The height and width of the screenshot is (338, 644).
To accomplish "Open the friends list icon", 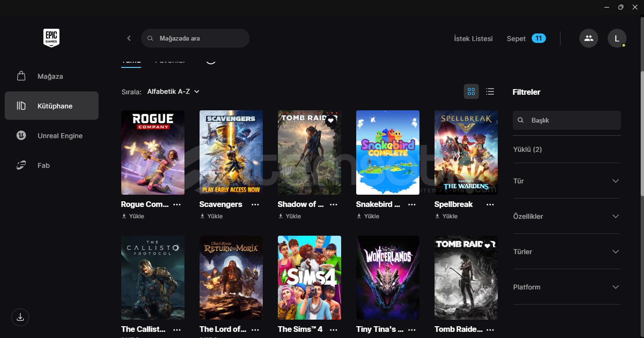I will (588, 38).
